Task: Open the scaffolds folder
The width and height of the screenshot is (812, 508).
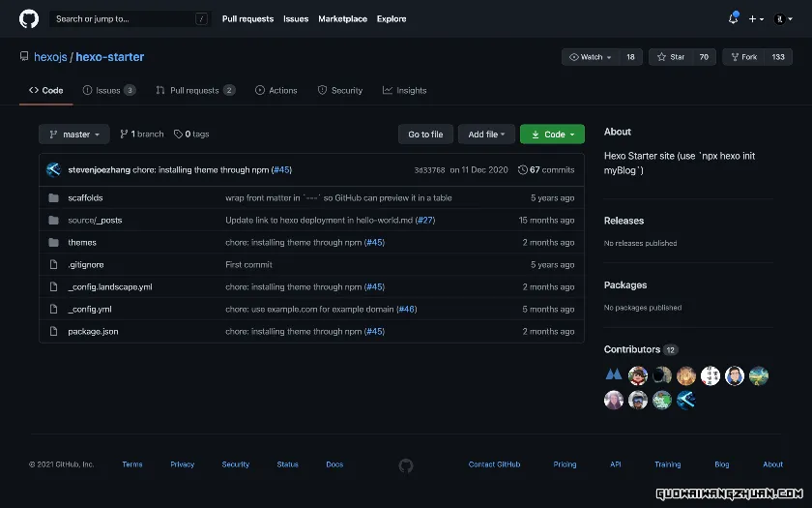Action: pos(85,198)
